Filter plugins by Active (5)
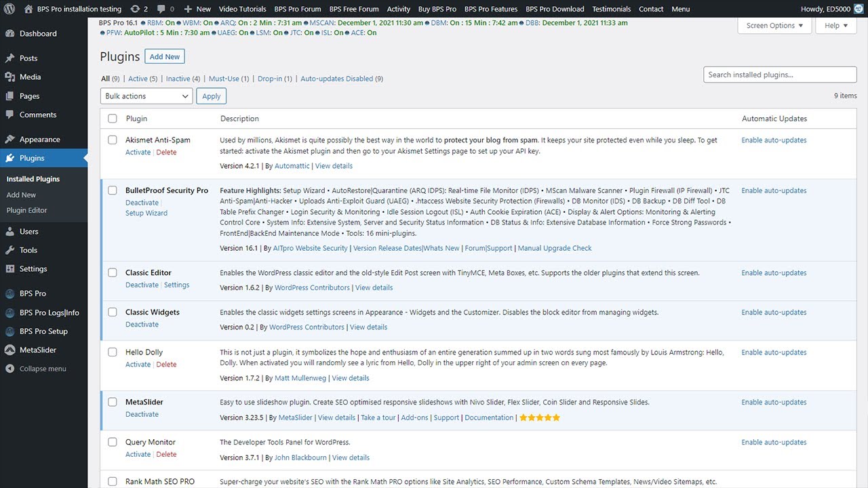 142,79
